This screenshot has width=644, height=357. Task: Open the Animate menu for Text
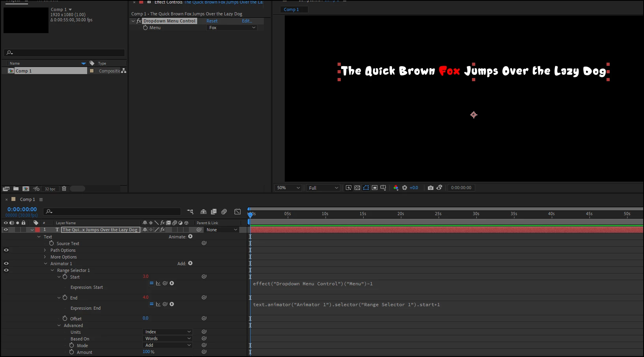pyautogui.click(x=190, y=236)
